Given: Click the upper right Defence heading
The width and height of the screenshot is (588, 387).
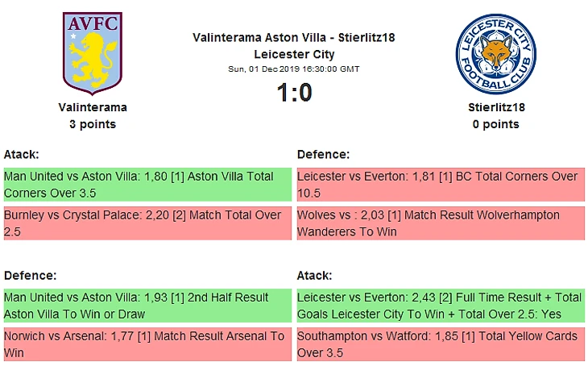Looking at the screenshot, I should (323, 154).
